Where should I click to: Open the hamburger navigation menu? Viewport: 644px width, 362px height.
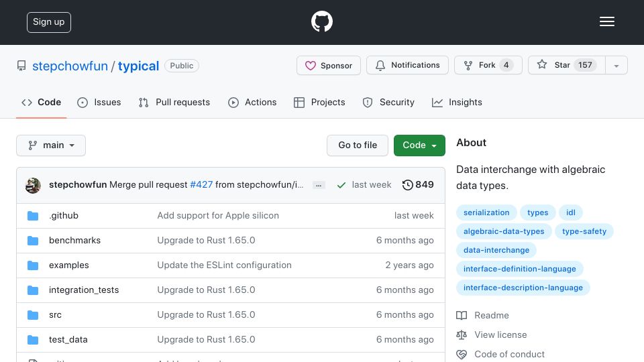(606, 21)
